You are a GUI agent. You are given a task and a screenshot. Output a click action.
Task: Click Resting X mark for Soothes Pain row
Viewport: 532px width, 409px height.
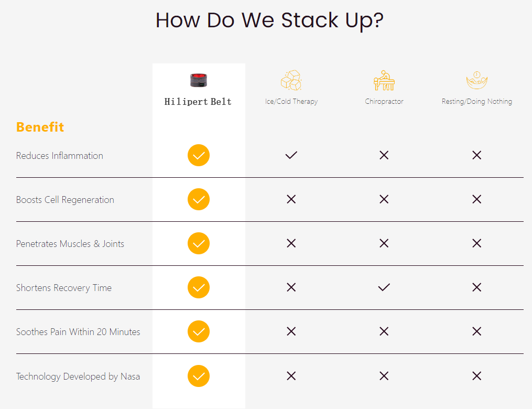tap(476, 331)
